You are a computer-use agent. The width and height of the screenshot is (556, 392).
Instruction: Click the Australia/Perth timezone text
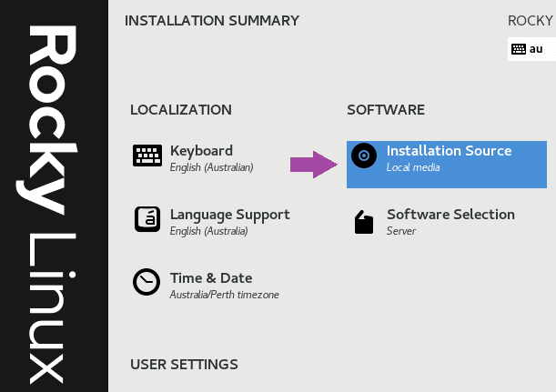(224, 295)
